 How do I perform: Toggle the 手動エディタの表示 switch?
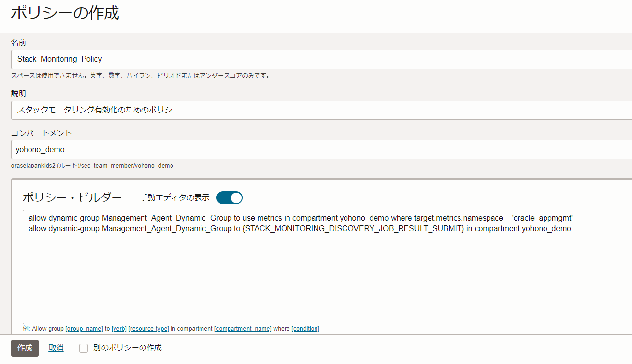(230, 198)
